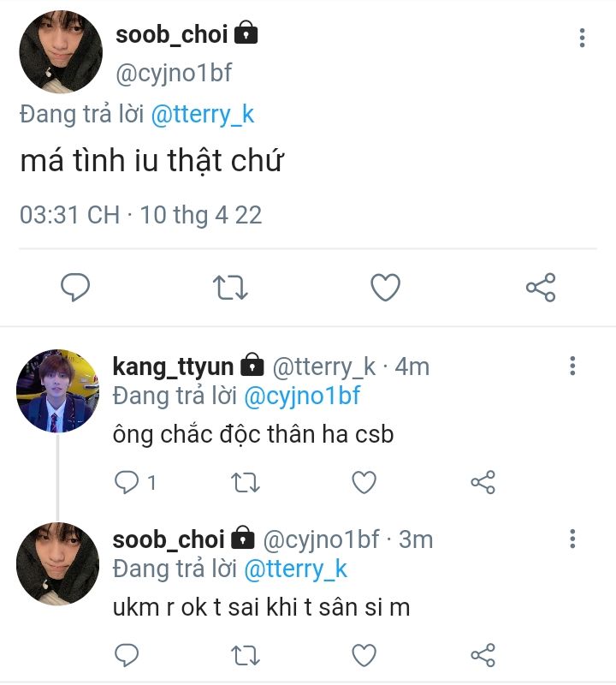Share kang_ttyun's reply tweet

pos(483,483)
